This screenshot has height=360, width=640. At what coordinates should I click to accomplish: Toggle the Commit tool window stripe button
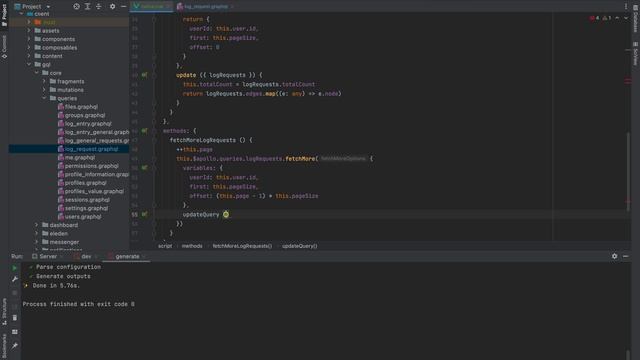(x=4, y=47)
